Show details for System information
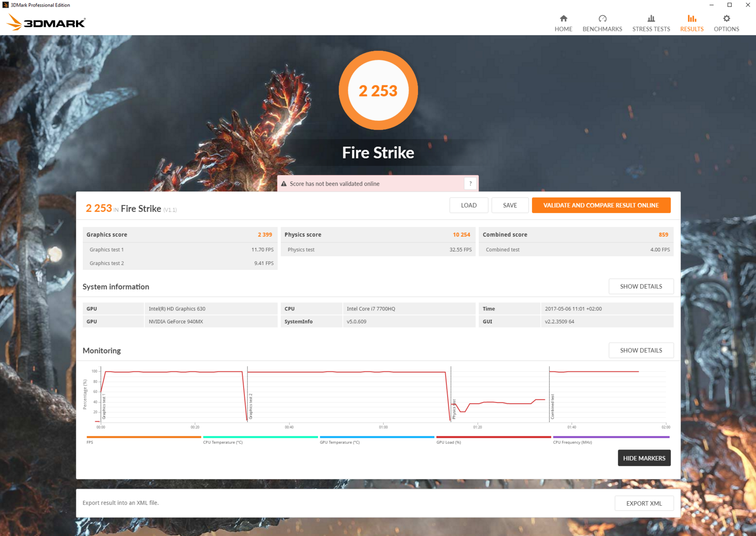Screen dimensions: 756x536 (x=641, y=286)
